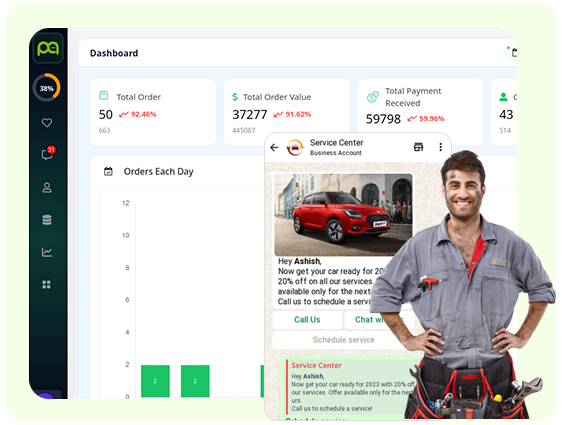The height and width of the screenshot is (425, 562).
Task: Open the heart favorites icon in sidebar
Action: click(47, 123)
